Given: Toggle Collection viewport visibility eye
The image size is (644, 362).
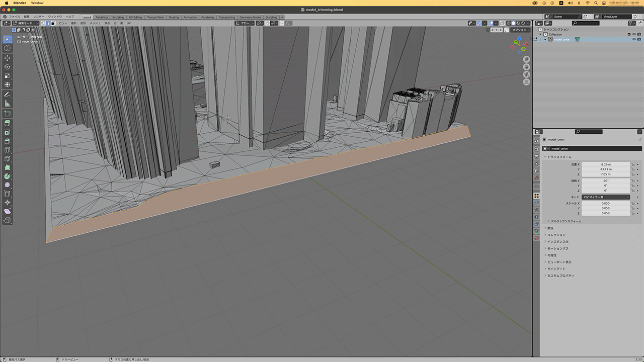Looking at the screenshot, I should pyautogui.click(x=634, y=34).
